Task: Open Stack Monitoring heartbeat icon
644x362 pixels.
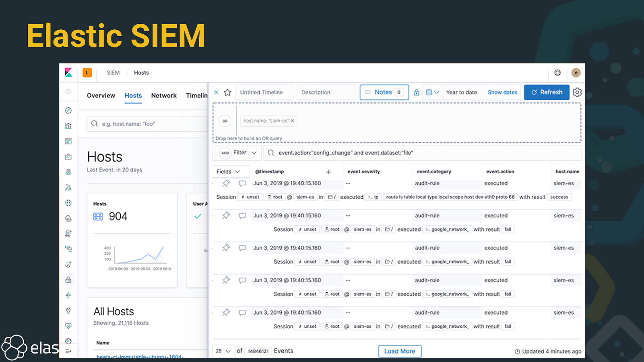Action: [68, 326]
